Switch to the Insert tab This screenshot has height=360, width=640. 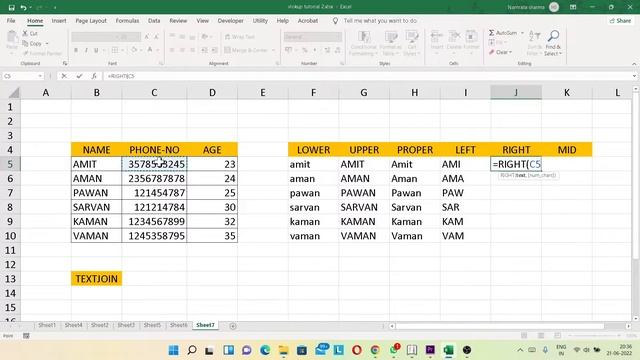click(x=59, y=20)
